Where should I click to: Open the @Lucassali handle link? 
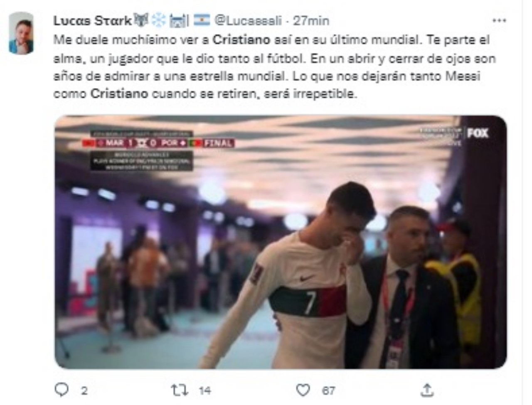[x=248, y=20]
